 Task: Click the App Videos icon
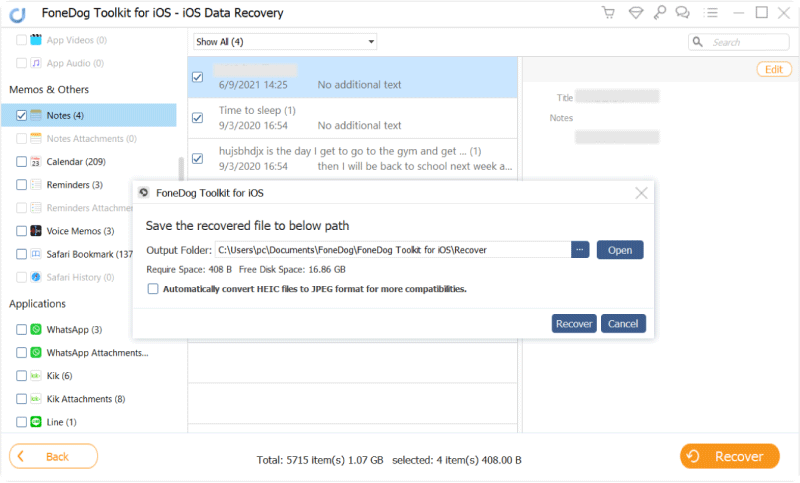[36, 40]
